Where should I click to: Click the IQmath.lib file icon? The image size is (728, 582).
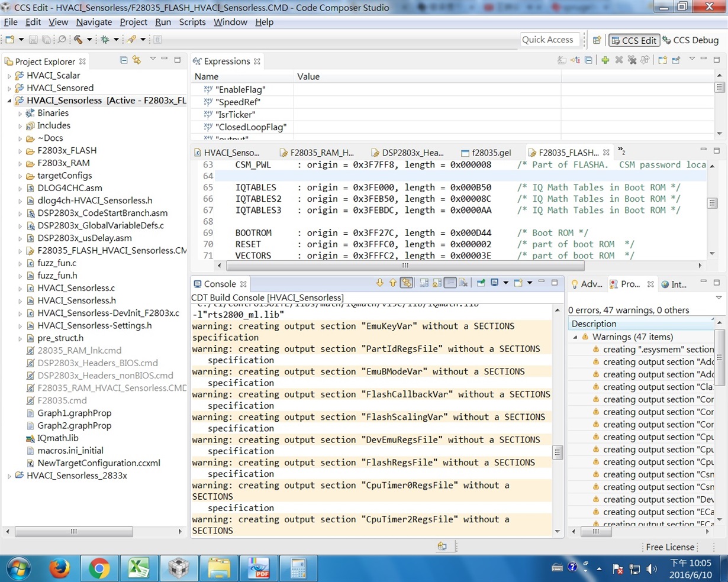coord(30,438)
